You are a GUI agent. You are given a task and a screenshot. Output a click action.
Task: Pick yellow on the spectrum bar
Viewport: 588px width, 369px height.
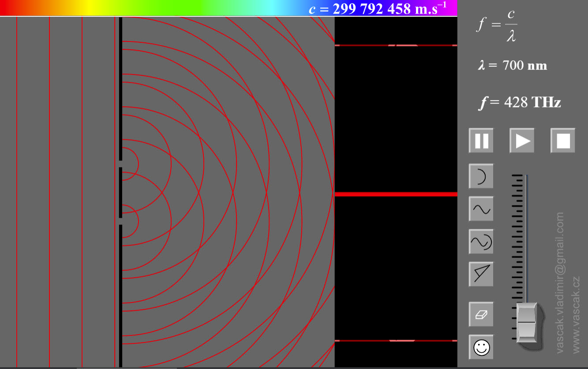(88, 7)
